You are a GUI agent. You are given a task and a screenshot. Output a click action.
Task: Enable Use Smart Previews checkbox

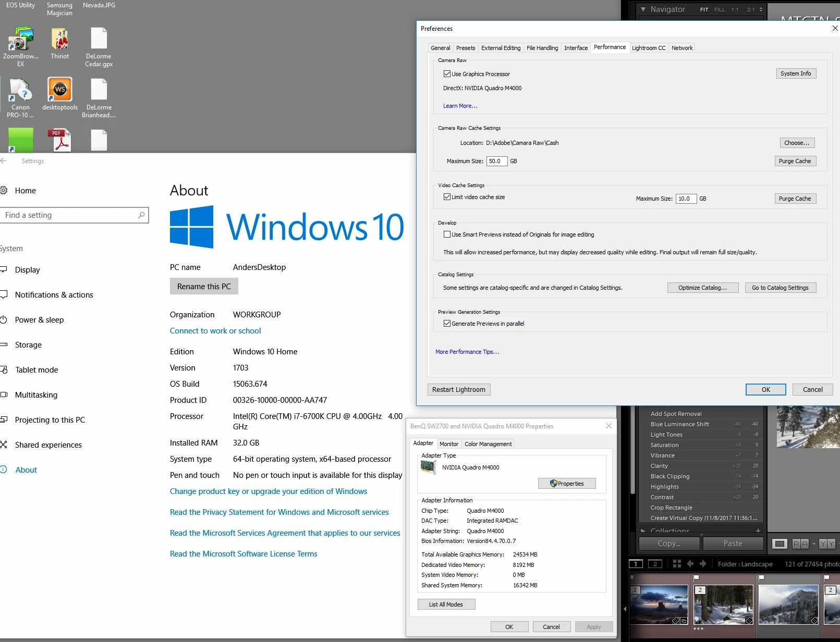tap(447, 234)
